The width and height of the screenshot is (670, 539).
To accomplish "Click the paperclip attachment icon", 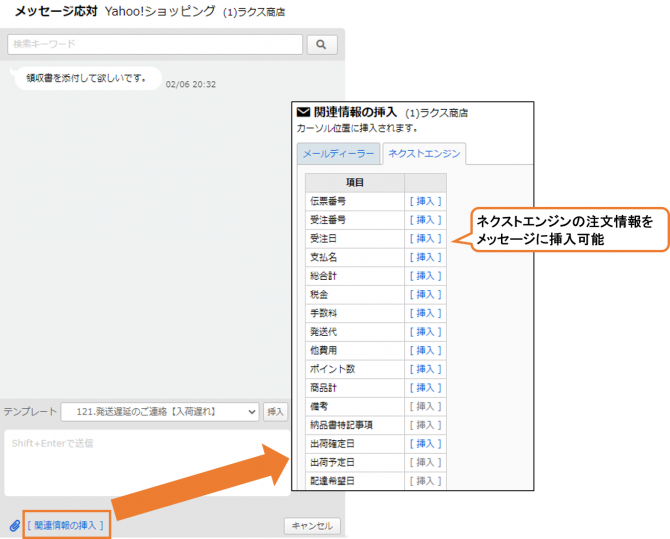I will pos(15,525).
